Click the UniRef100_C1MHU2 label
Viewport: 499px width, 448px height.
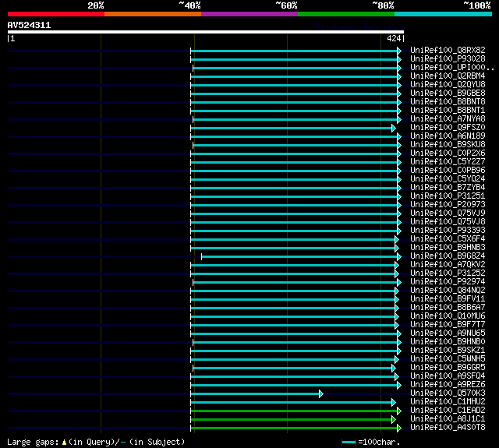(x=448, y=402)
